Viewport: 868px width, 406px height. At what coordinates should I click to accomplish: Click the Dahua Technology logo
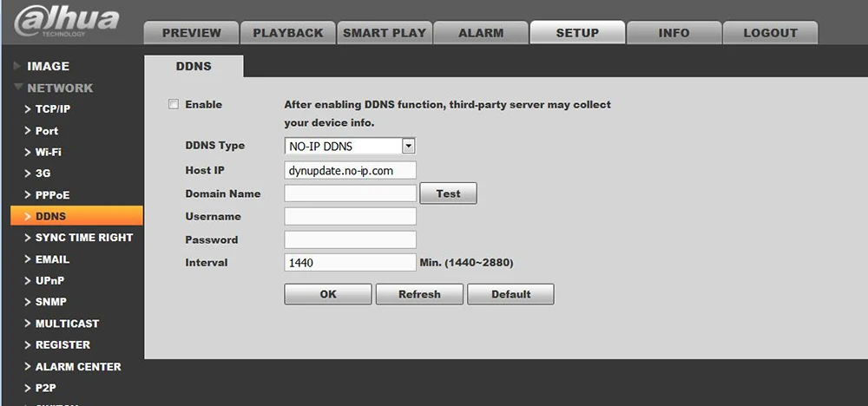pyautogui.click(x=67, y=21)
